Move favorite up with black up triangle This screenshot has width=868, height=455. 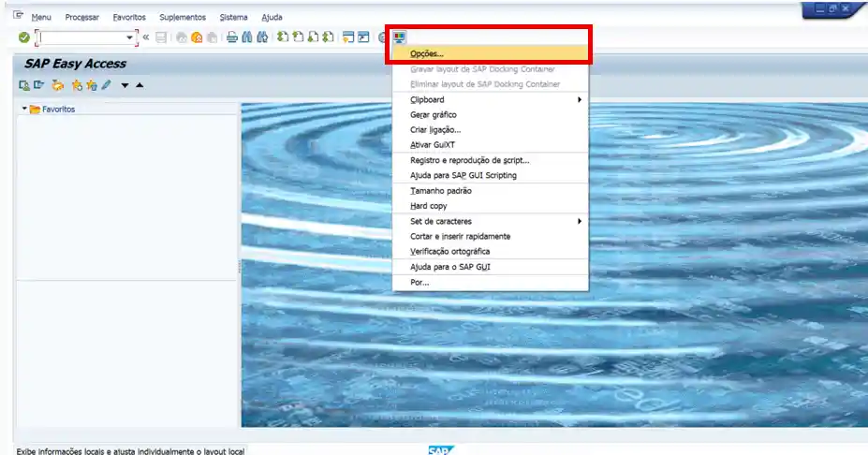tap(140, 85)
